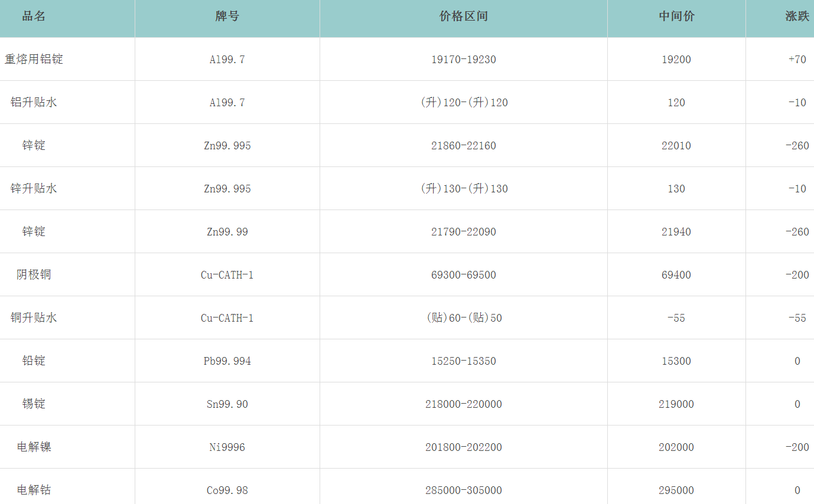Click the 品名 column header
The image size is (814, 504).
[34, 17]
